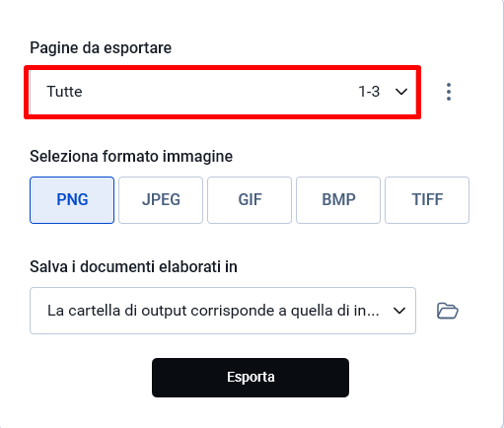Click the La cartella di output text

pos(214,311)
